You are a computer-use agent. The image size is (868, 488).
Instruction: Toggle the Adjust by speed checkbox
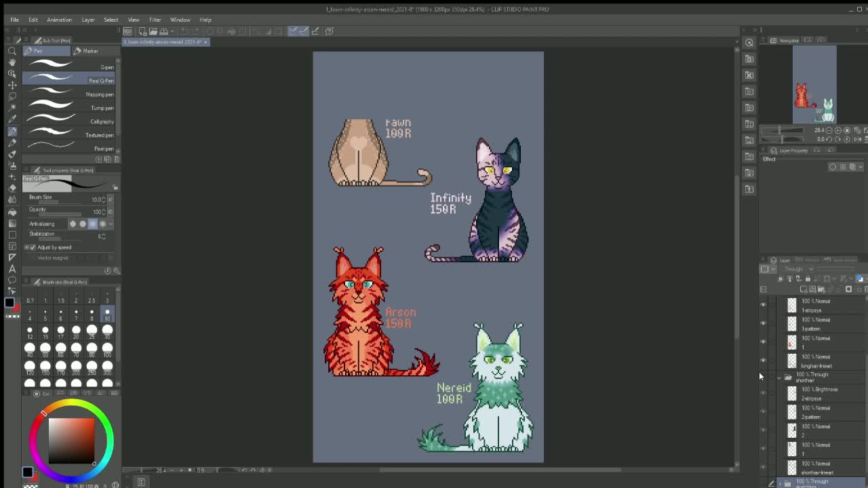[33, 247]
